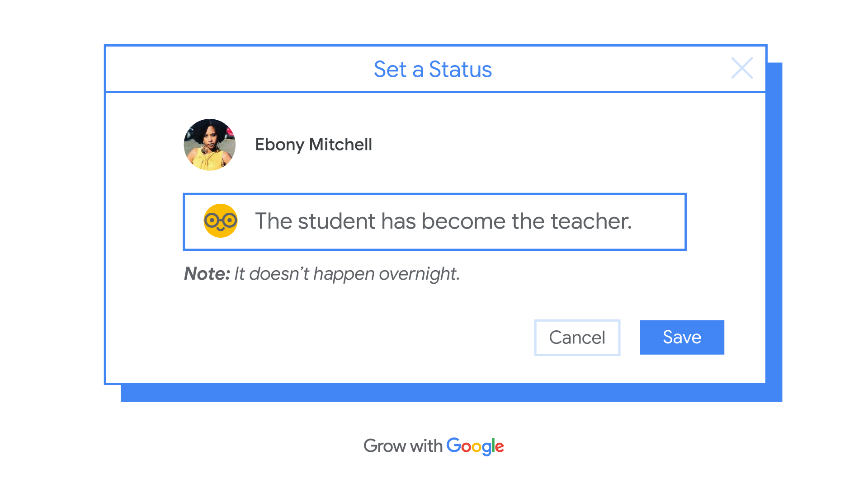The width and height of the screenshot is (868, 488).
Task: Place cursor on the word 'student'
Action: click(336, 221)
